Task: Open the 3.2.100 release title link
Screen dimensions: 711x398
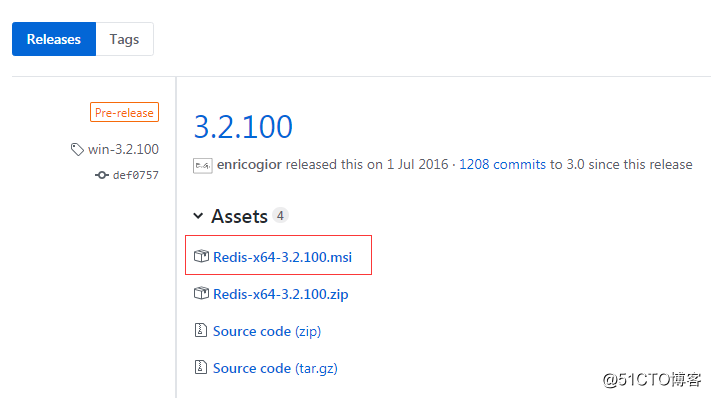Action: tap(243, 126)
